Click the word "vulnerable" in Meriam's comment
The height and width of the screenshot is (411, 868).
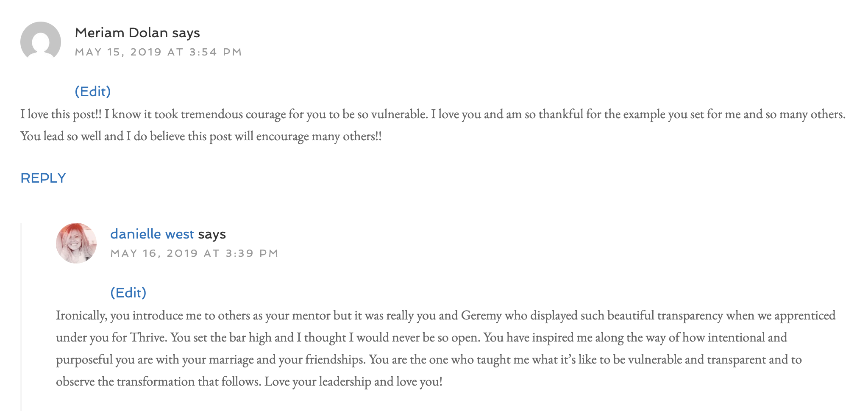point(398,114)
